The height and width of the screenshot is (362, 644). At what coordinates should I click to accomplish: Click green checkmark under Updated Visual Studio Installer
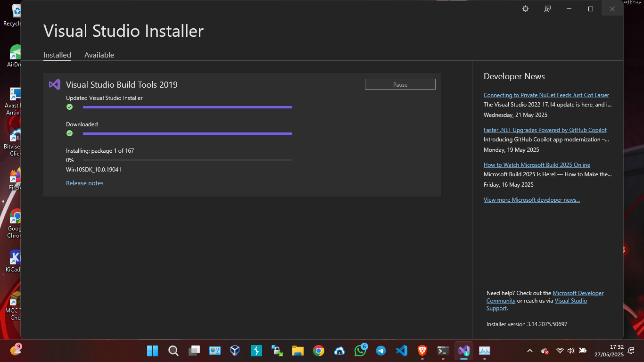pyautogui.click(x=69, y=107)
